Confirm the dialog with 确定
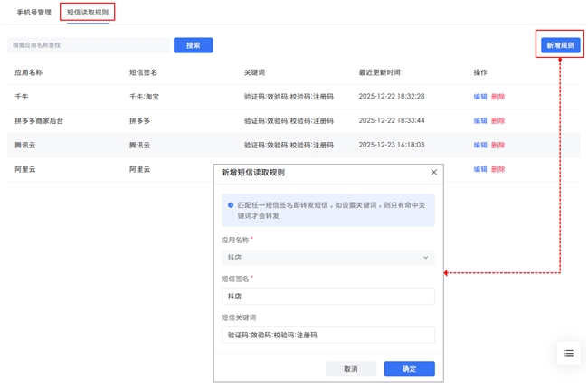This screenshot has width=588, height=388. click(x=409, y=369)
